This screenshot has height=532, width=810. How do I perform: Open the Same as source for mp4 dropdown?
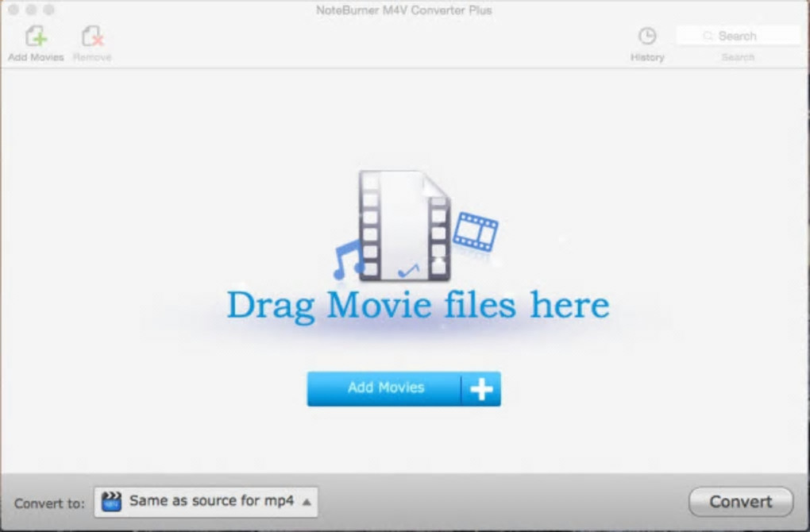pyautogui.click(x=206, y=502)
